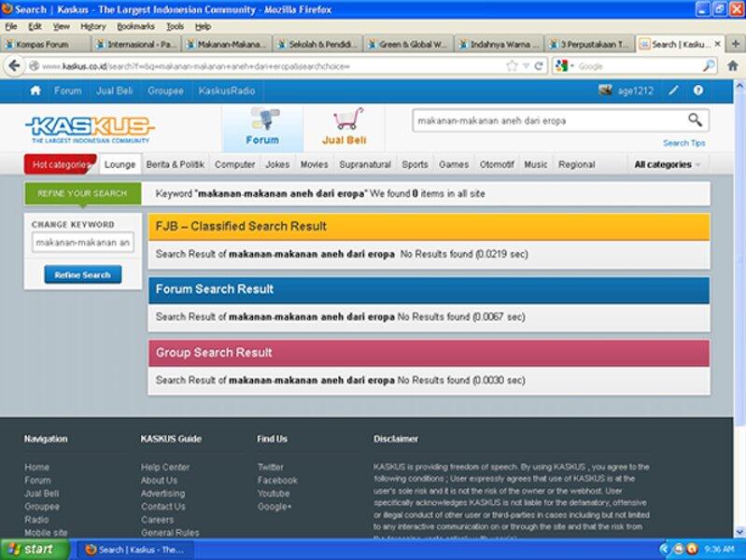
Task: Switch to the Makanan-Makana tab
Action: coord(227,44)
